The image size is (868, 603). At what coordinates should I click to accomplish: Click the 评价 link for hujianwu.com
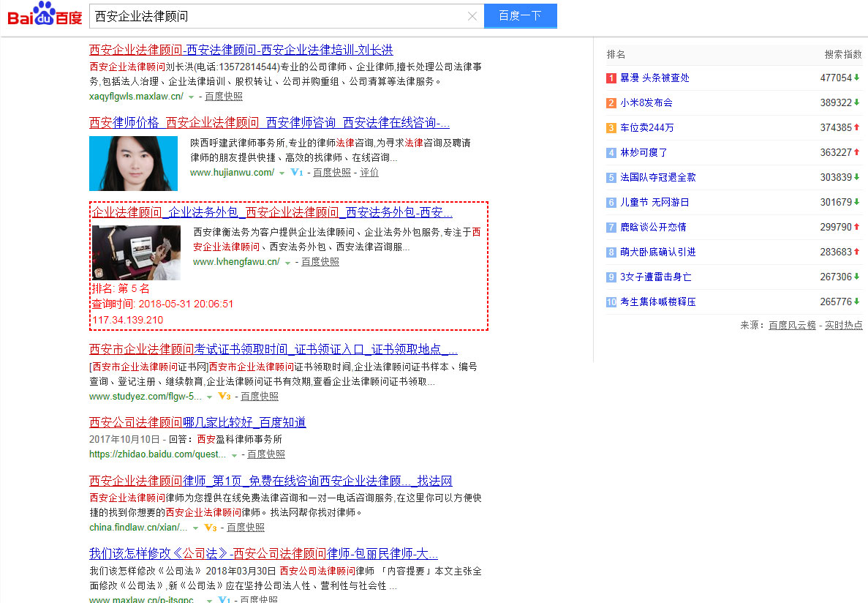point(369,173)
